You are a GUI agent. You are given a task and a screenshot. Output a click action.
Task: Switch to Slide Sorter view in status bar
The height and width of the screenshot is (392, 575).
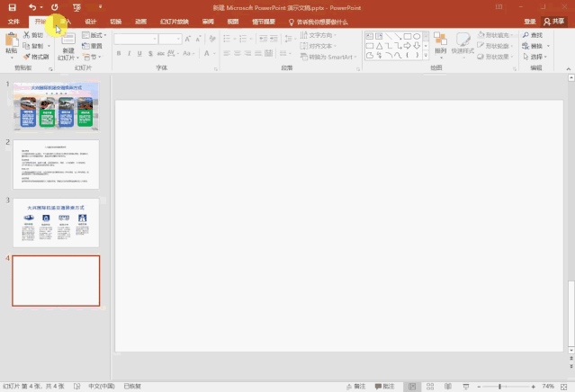[430, 387]
